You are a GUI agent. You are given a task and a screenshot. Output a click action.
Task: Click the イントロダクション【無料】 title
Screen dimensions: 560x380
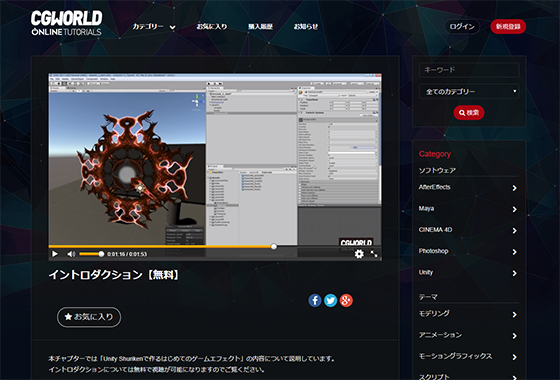[114, 275]
